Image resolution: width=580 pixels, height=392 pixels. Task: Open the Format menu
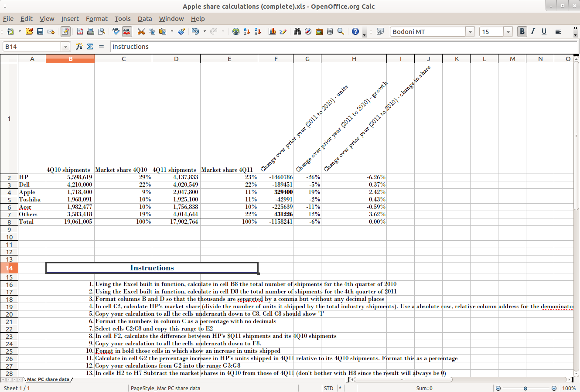pyautogui.click(x=96, y=19)
